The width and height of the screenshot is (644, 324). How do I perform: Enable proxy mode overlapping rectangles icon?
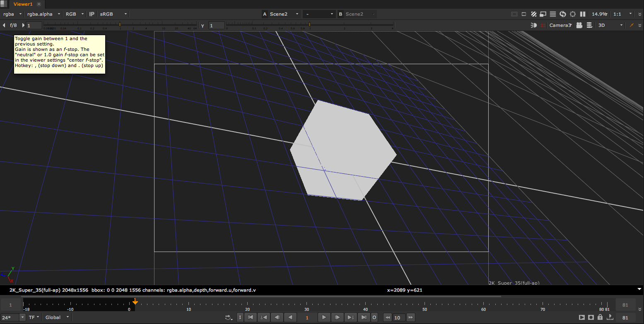point(543,14)
